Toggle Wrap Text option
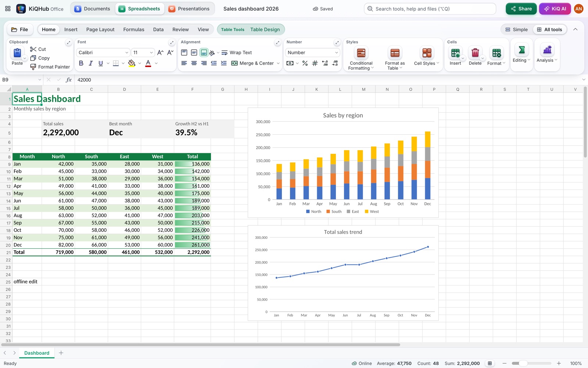 click(237, 53)
